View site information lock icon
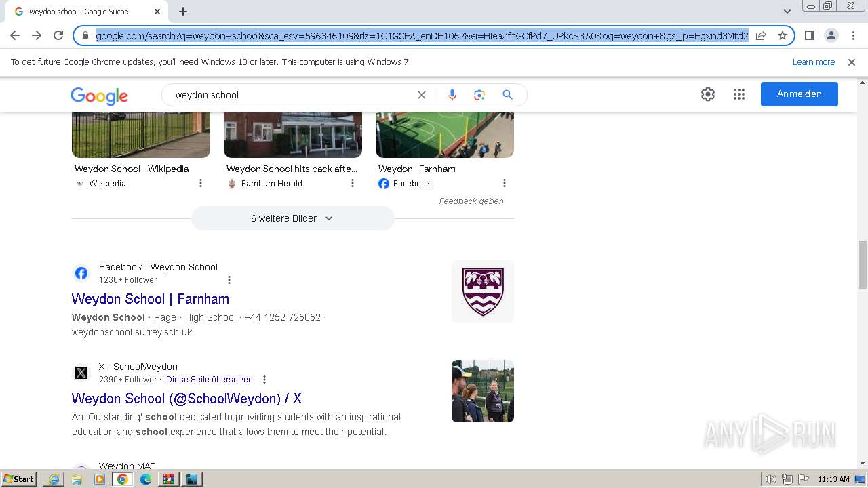 tap(85, 35)
